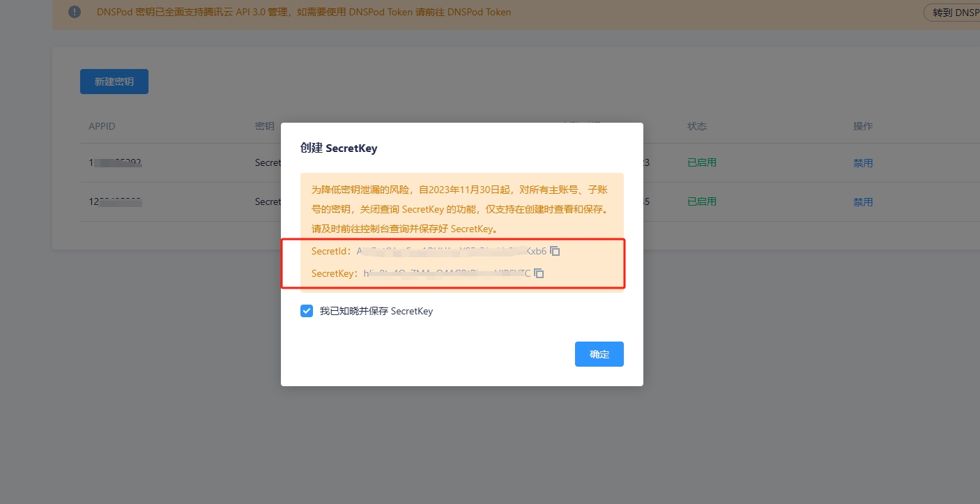
Task: Copy the SecretKey value
Action: [539, 273]
